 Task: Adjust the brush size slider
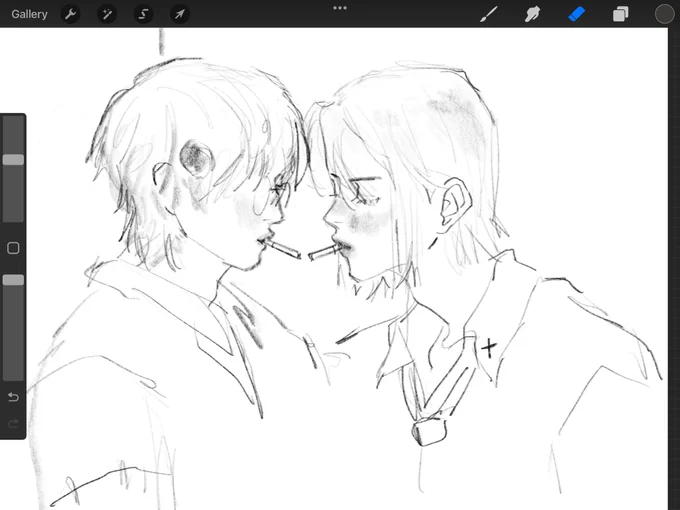(x=13, y=160)
